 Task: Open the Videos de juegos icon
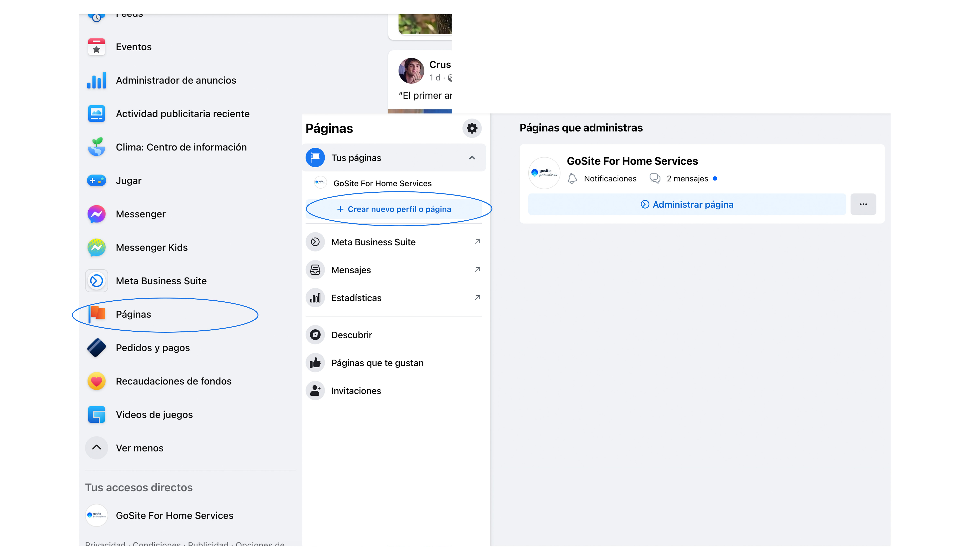tap(97, 414)
